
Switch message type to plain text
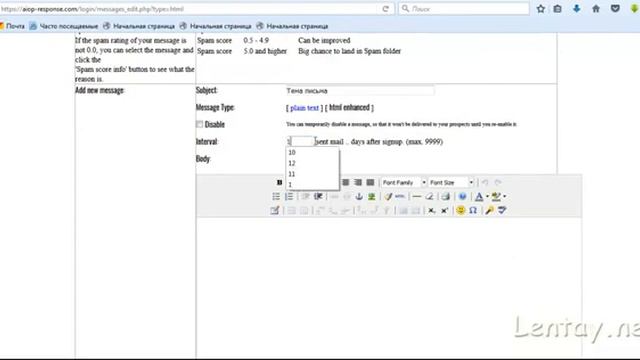304,108
